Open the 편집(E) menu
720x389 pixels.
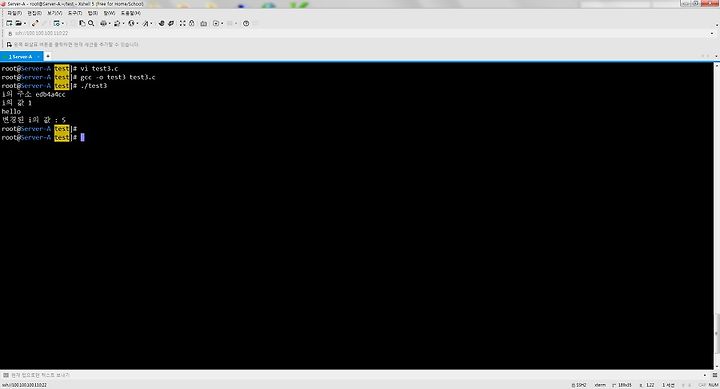[x=34, y=13]
